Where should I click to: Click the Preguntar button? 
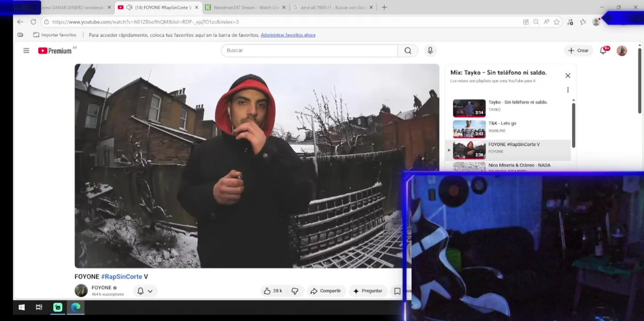click(368, 291)
